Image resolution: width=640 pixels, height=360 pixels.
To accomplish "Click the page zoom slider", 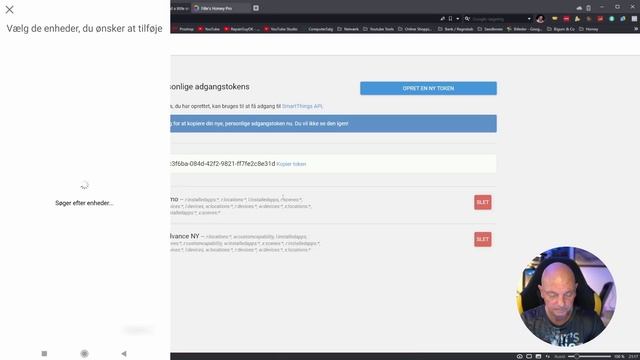I will click(x=589, y=356).
